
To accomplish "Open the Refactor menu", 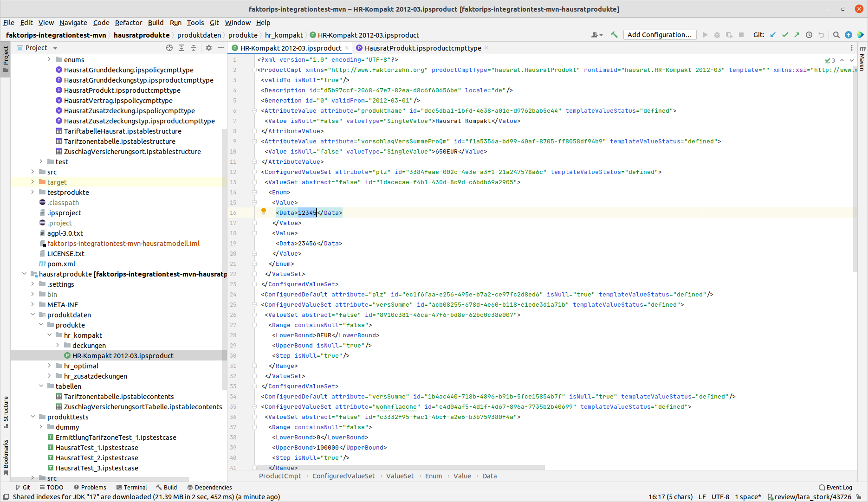I will pos(129,22).
